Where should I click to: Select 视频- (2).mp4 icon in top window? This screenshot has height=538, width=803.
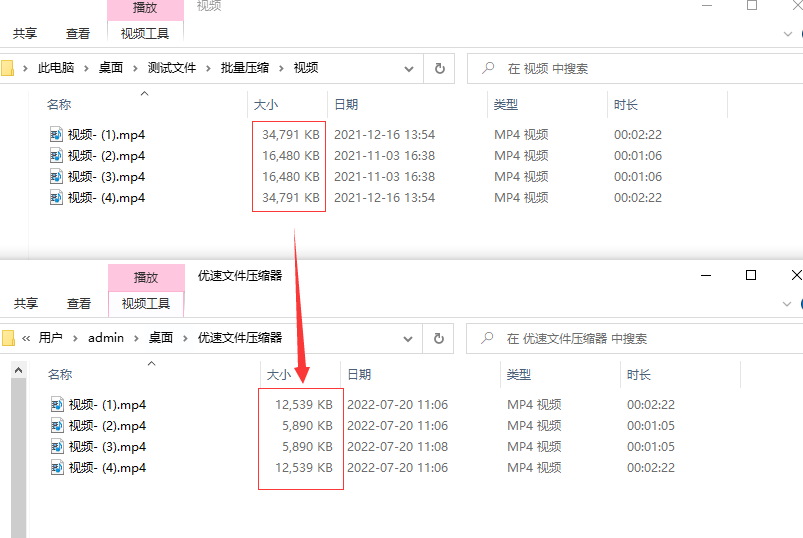(56, 156)
